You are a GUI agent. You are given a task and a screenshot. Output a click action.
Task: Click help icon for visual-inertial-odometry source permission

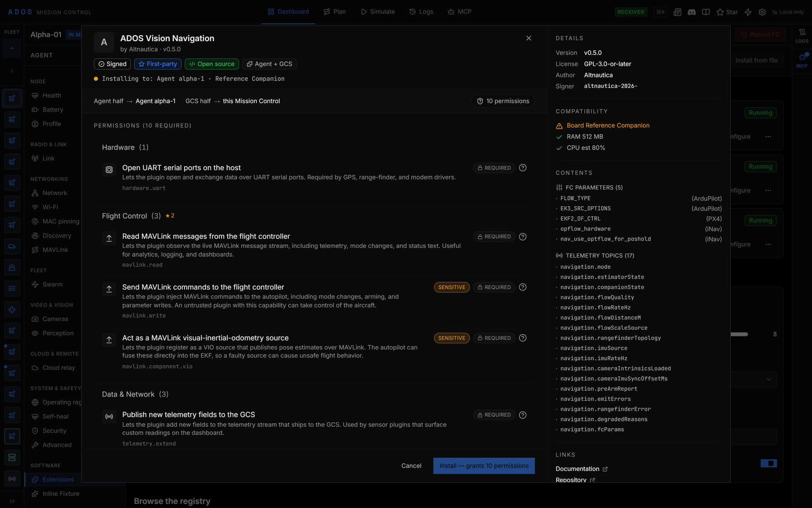[523, 338]
